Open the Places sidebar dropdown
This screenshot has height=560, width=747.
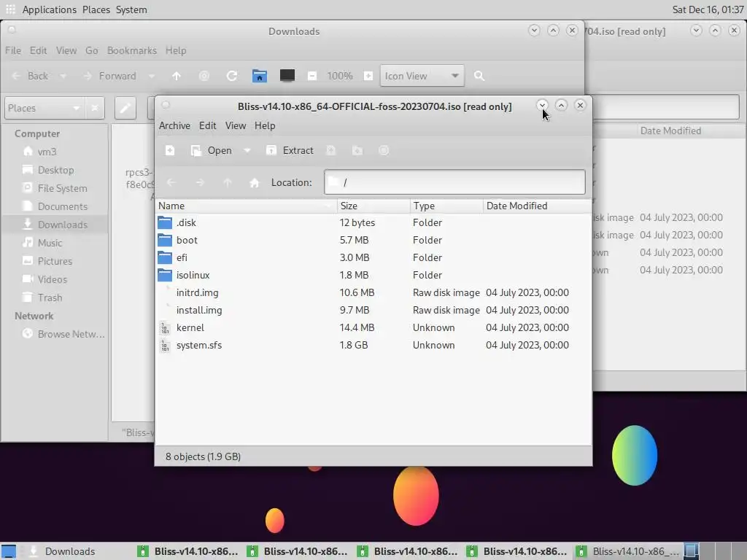[x=44, y=108]
